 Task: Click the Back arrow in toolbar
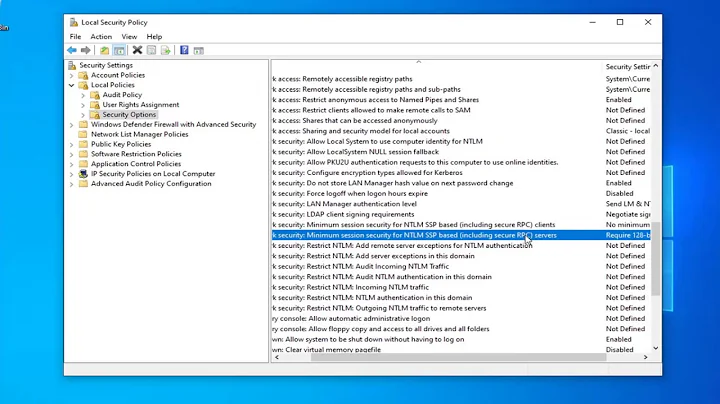(72, 50)
